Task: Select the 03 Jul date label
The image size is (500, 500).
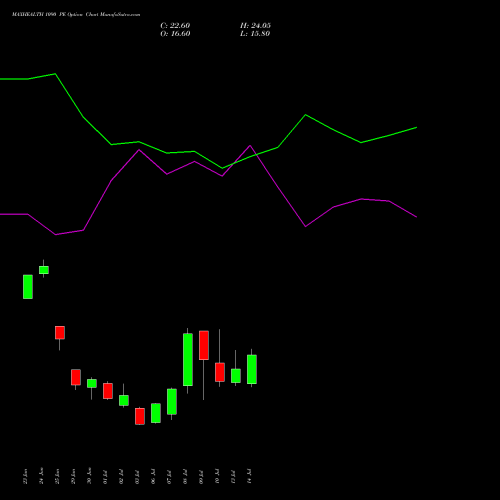Action: pos(138,476)
